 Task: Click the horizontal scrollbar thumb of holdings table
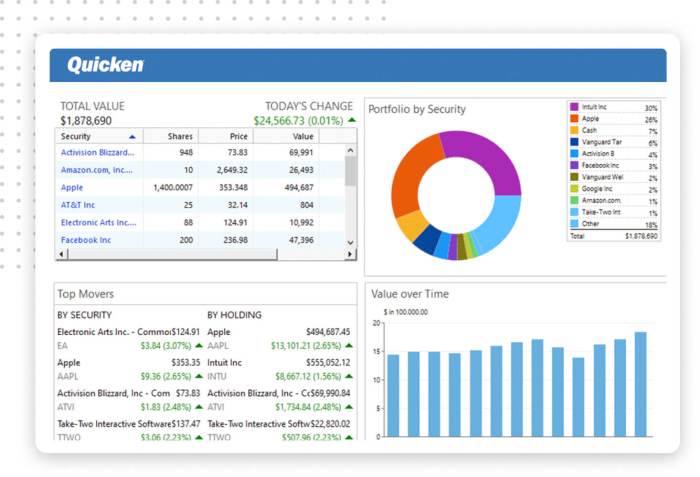click(x=172, y=254)
